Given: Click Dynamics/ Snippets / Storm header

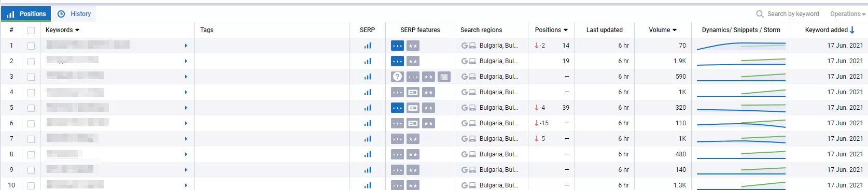Looking at the screenshot, I should click(x=741, y=30).
